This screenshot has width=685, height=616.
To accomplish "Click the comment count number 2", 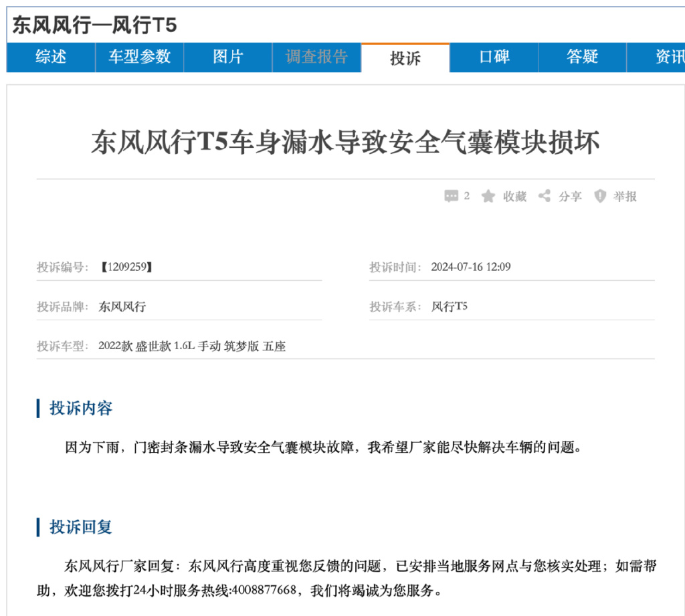I will coord(466,196).
